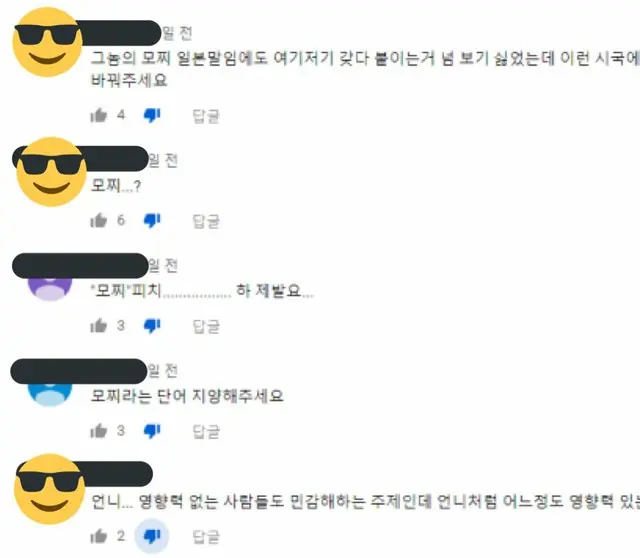Open the blue user avatar profile

(x=50, y=393)
